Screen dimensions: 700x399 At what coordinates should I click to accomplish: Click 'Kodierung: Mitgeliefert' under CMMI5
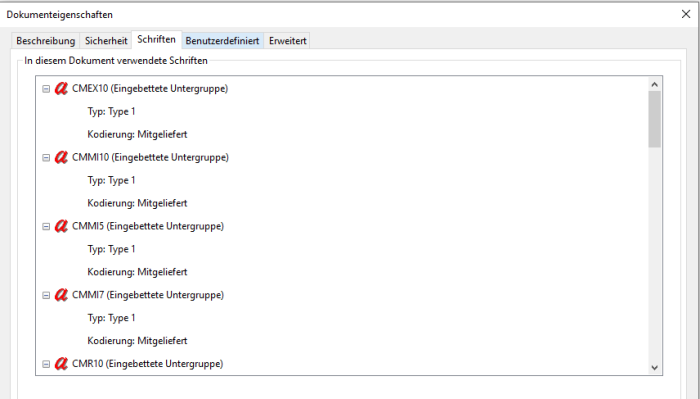tap(137, 271)
